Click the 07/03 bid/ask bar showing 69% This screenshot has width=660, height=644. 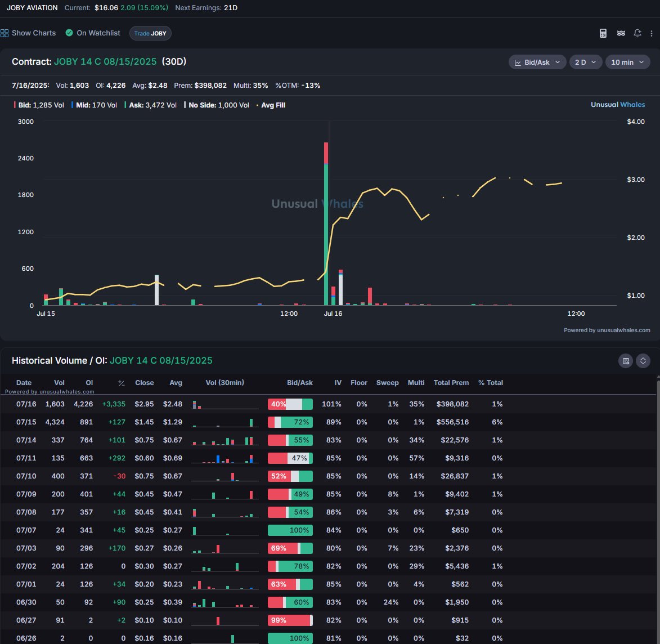point(290,548)
